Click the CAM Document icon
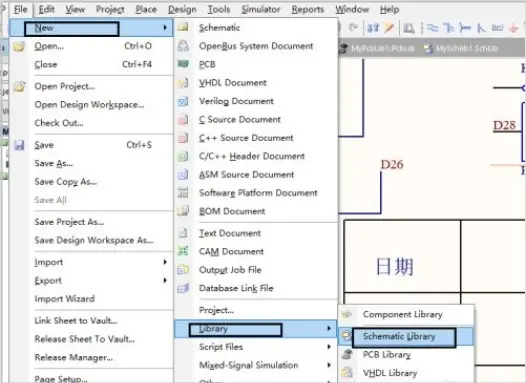The image size is (526, 383). point(183,251)
